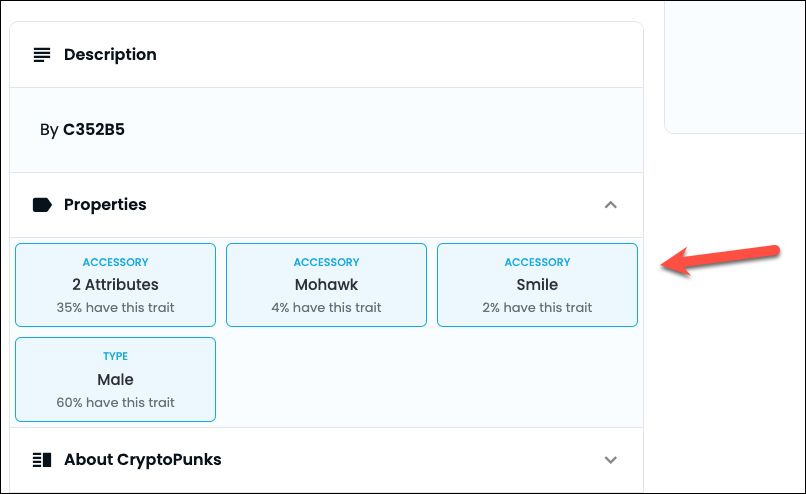Click the Properties tag icon
The width and height of the screenshot is (806, 494).
click(x=42, y=205)
